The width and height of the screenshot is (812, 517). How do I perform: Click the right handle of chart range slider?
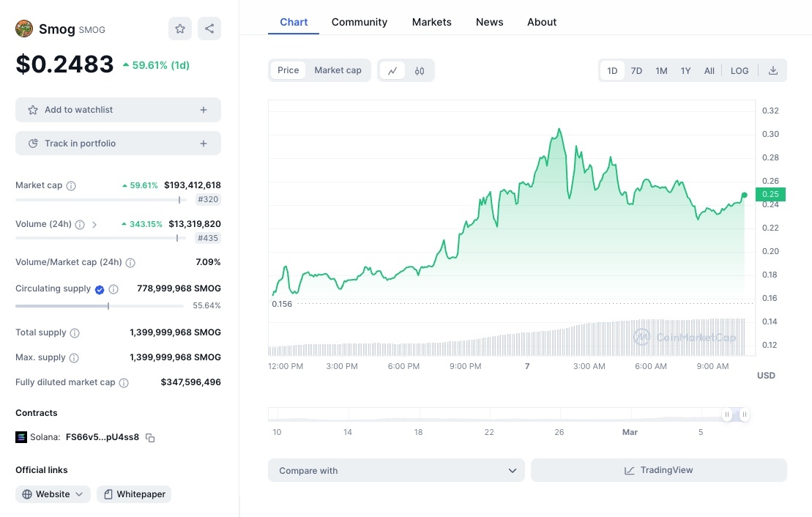[744, 414]
